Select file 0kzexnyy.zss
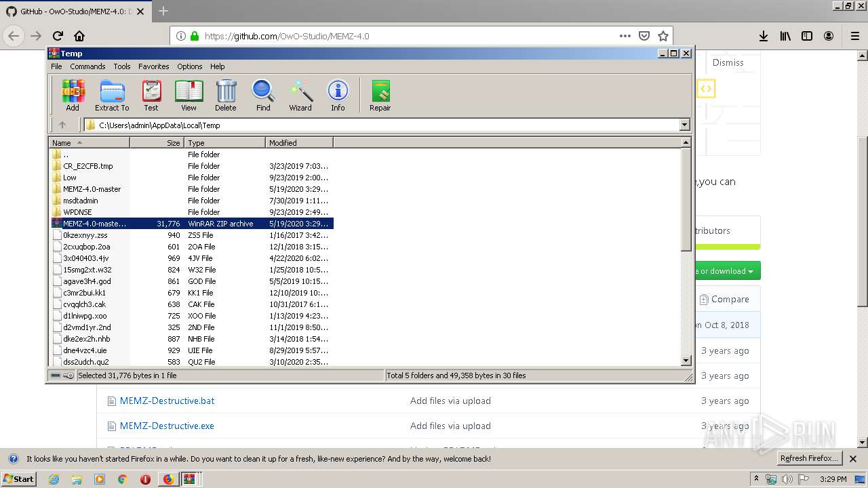The width and height of the screenshot is (868, 488). [191, 235]
